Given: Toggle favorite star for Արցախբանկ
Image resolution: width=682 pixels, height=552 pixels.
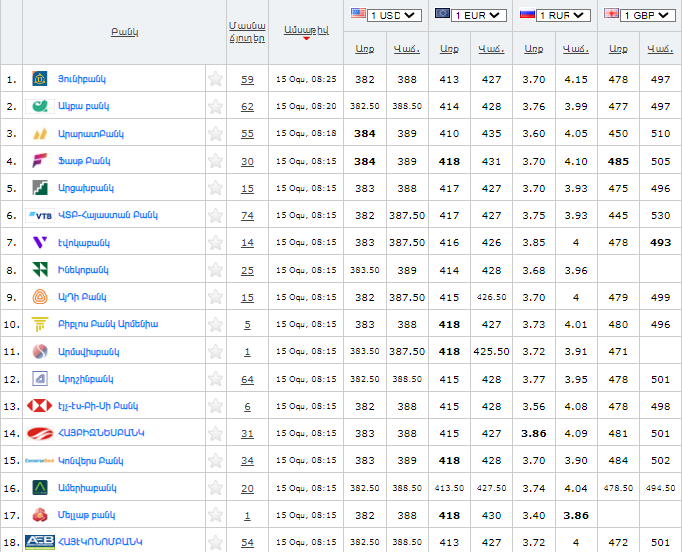Looking at the screenshot, I should tap(215, 188).
